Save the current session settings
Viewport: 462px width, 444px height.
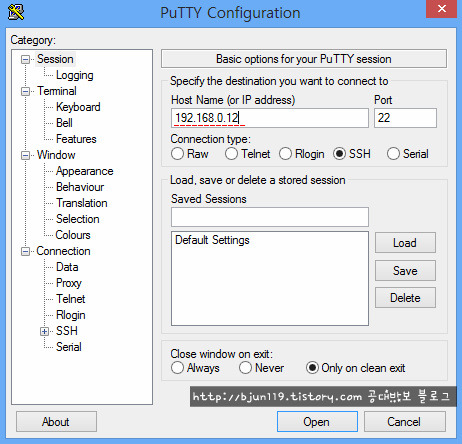pos(405,271)
